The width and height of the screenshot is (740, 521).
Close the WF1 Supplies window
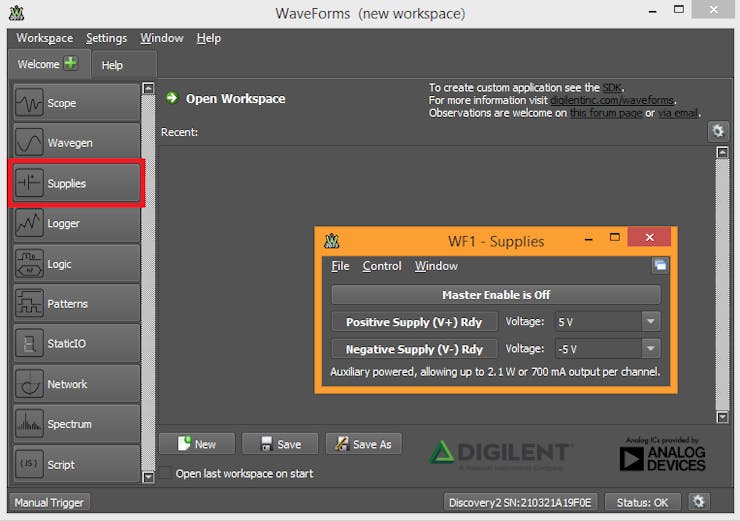(649, 237)
